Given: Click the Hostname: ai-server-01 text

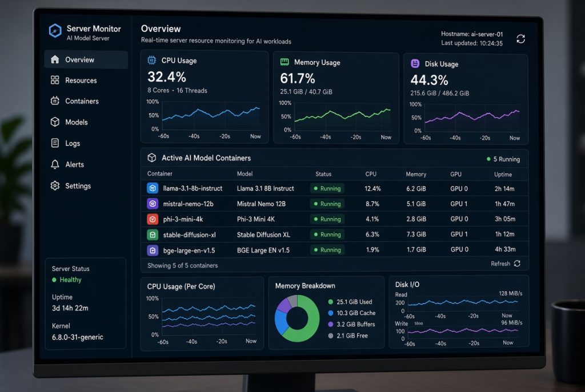Looking at the screenshot, I should coord(471,34).
